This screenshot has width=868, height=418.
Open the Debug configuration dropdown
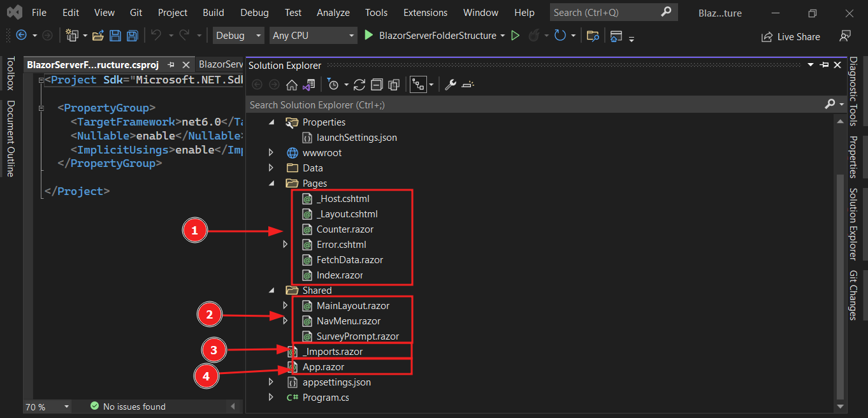pos(238,36)
